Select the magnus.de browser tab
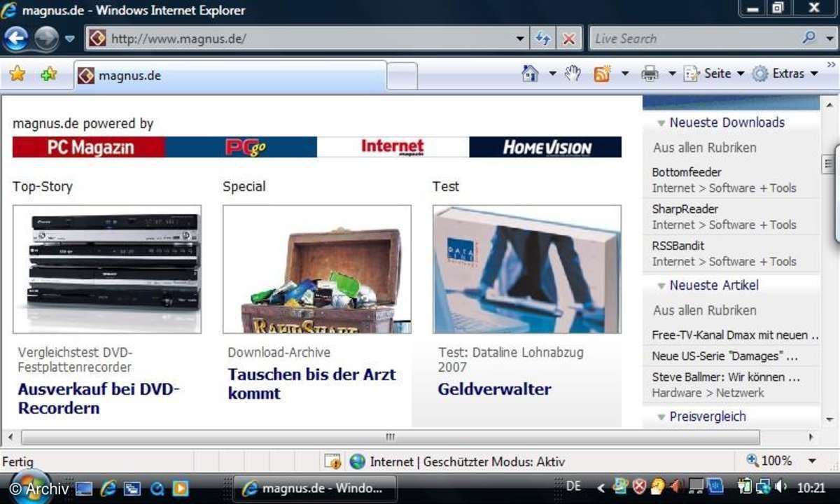840x504 pixels. coord(230,76)
